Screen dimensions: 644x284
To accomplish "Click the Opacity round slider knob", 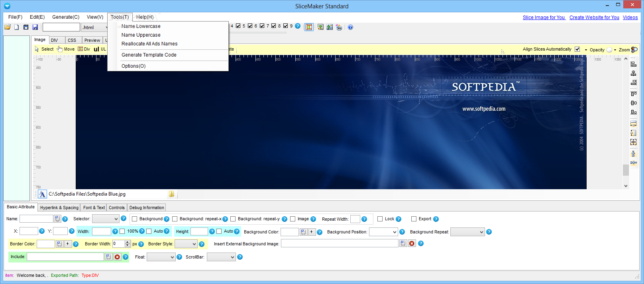I will pyautogui.click(x=609, y=50).
